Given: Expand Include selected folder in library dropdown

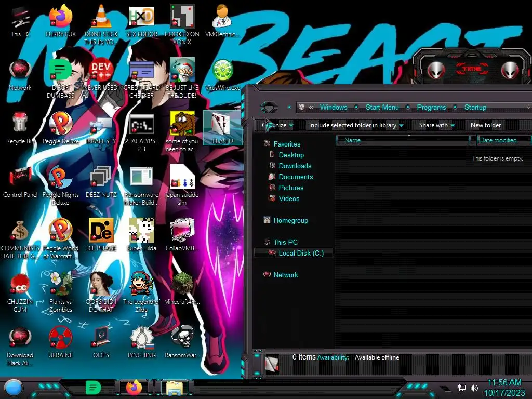Looking at the screenshot, I should point(356,125).
